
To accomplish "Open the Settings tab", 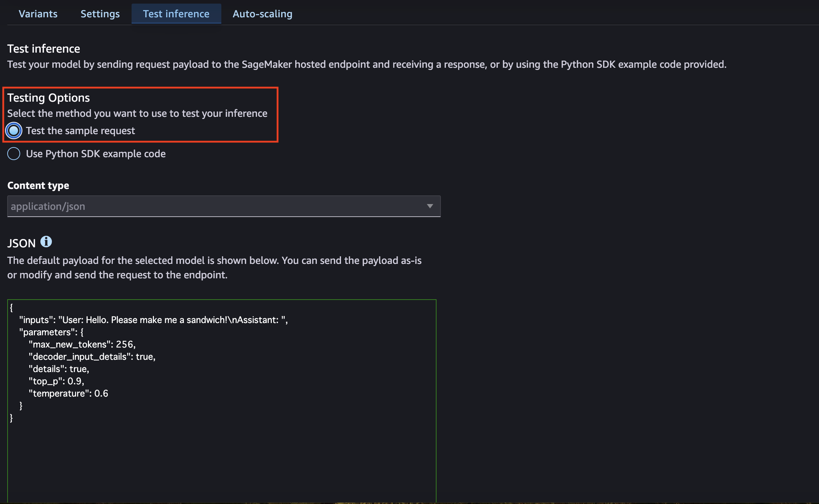I will [100, 14].
